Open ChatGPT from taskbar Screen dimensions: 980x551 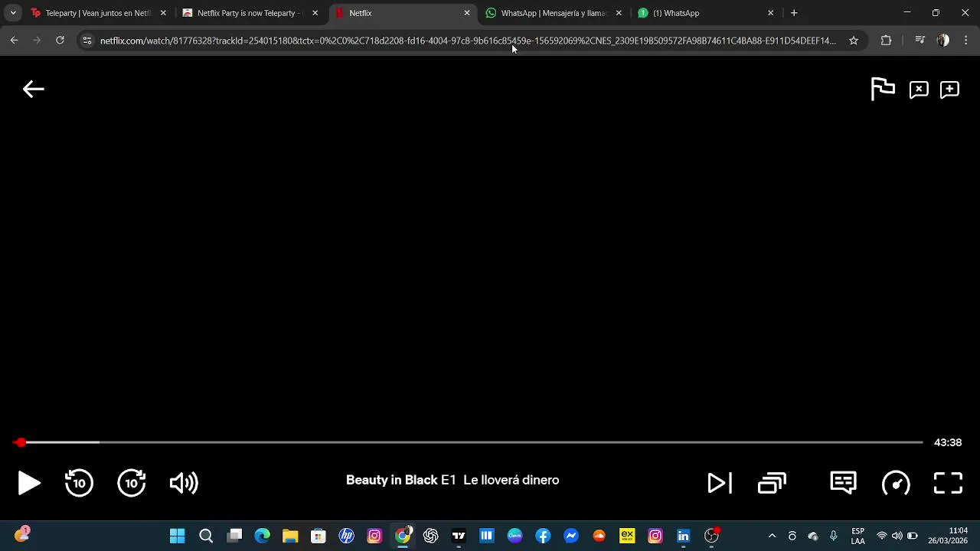(x=430, y=536)
